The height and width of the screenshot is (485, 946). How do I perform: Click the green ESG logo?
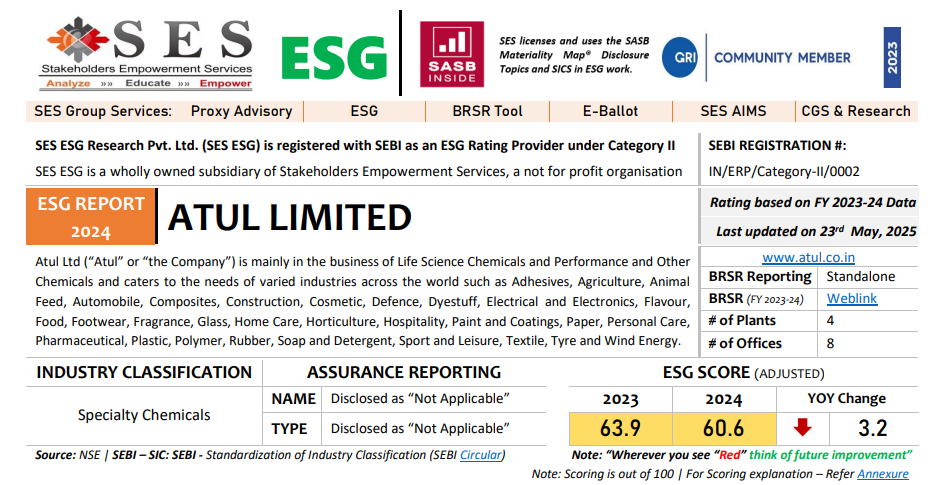point(334,59)
